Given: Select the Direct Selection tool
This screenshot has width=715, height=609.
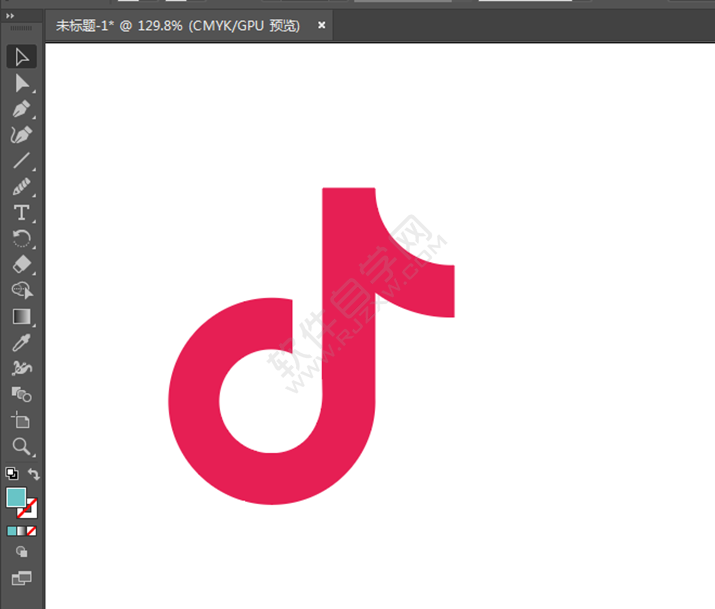Looking at the screenshot, I should click(21, 83).
